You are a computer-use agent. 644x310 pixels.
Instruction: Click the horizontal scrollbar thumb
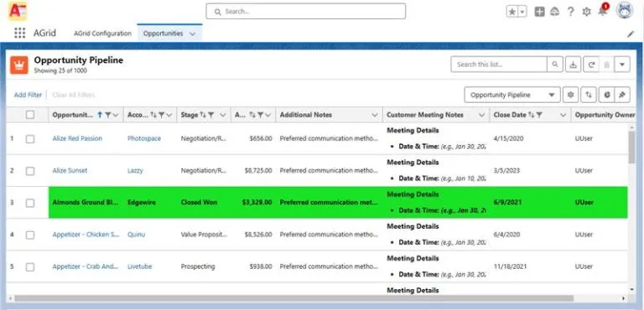293,298
